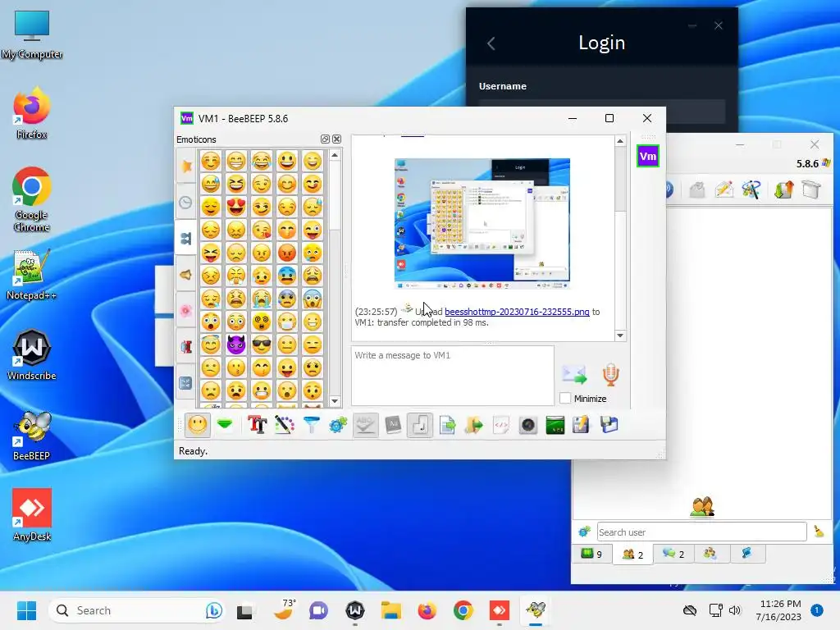Click the paintbrush and magic wand icon in main window
Image resolution: width=840 pixels, height=630 pixels.
point(751,189)
